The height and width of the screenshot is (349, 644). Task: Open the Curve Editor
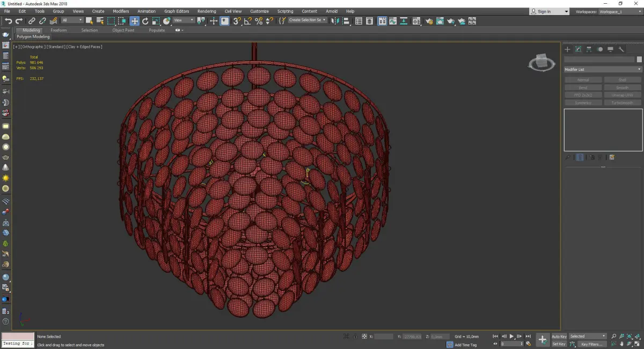[x=393, y=21]
